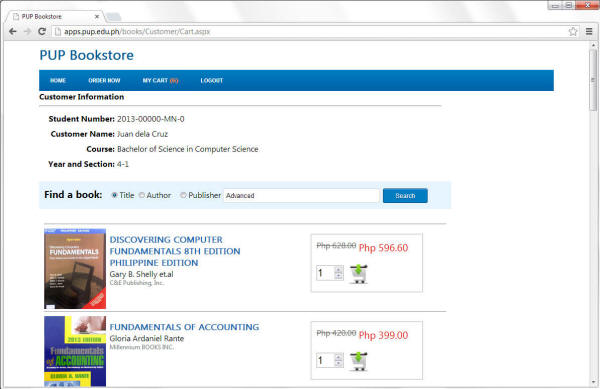The width and height of the screenshot is (600, 389).
Task: Decrease quantity for Fundamentals of Accounting
Action: tap(338, 363)
